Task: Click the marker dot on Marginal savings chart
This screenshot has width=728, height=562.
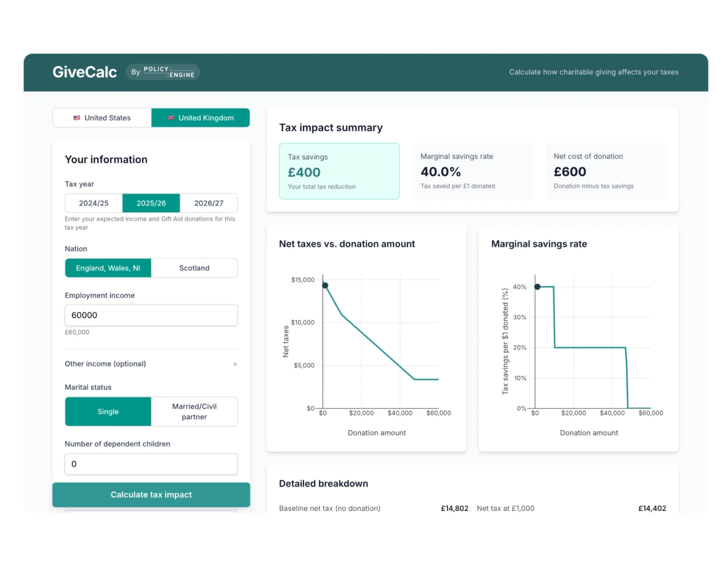Action: point(537,287)
